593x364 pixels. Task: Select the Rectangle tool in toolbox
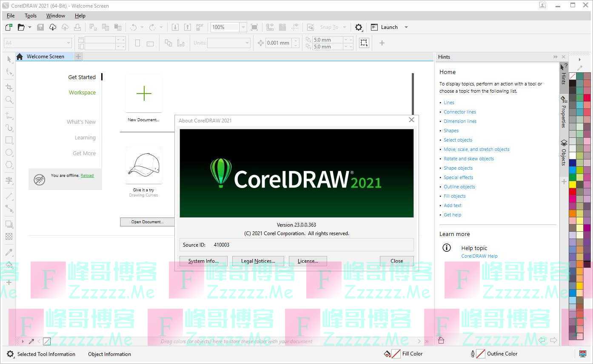pos(9,140)
